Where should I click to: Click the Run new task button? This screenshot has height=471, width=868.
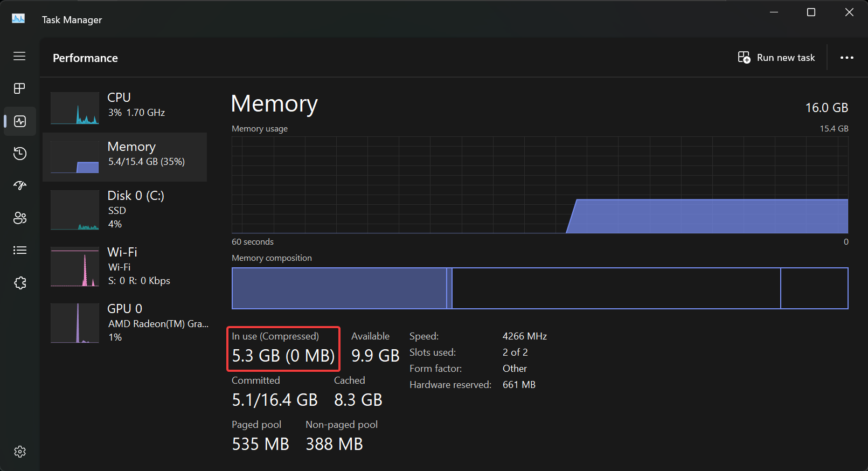[x=776, y=58]
